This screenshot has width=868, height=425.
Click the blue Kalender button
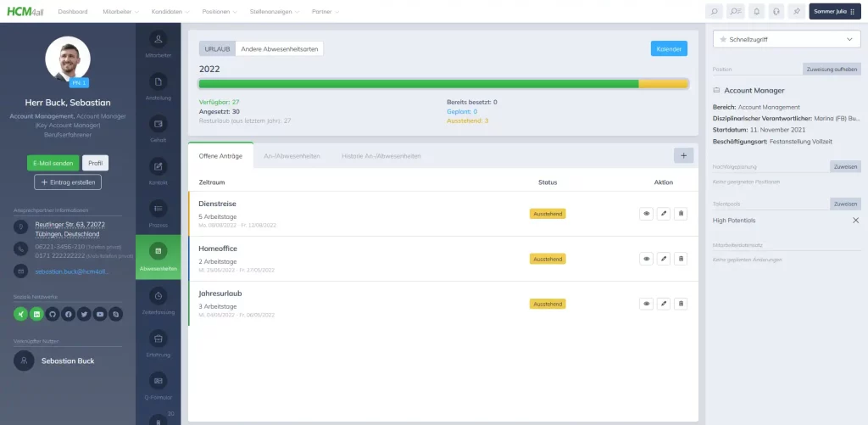pos(669,48)
